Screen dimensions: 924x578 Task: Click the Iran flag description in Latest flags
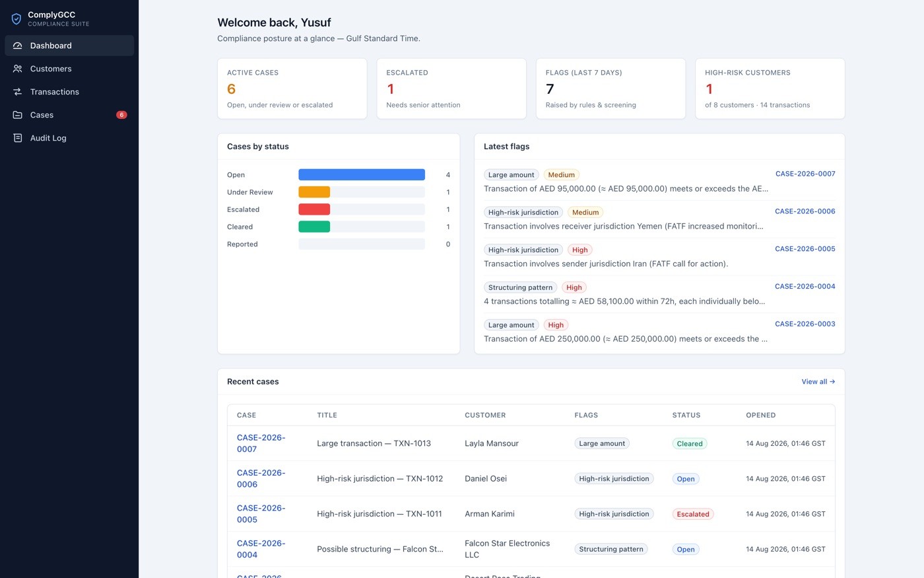coord(606,264)
